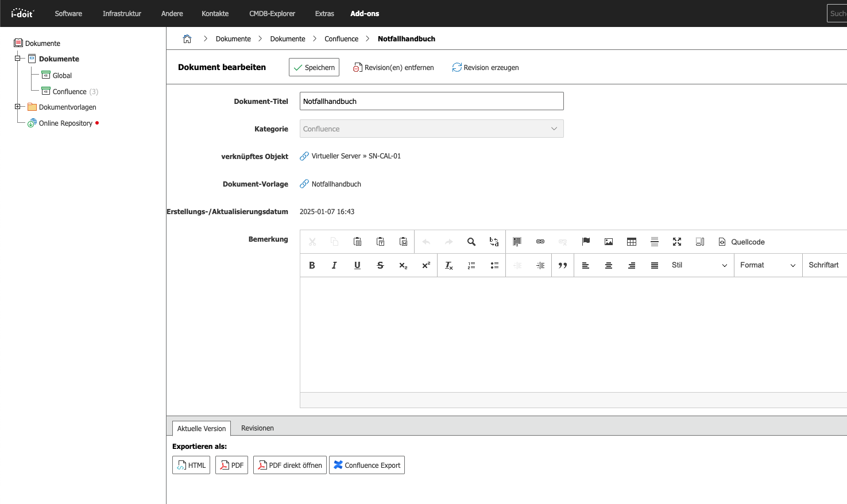Toggle bold formatting in editor
This screenshot has height=504, width=847.
point(312,265)
